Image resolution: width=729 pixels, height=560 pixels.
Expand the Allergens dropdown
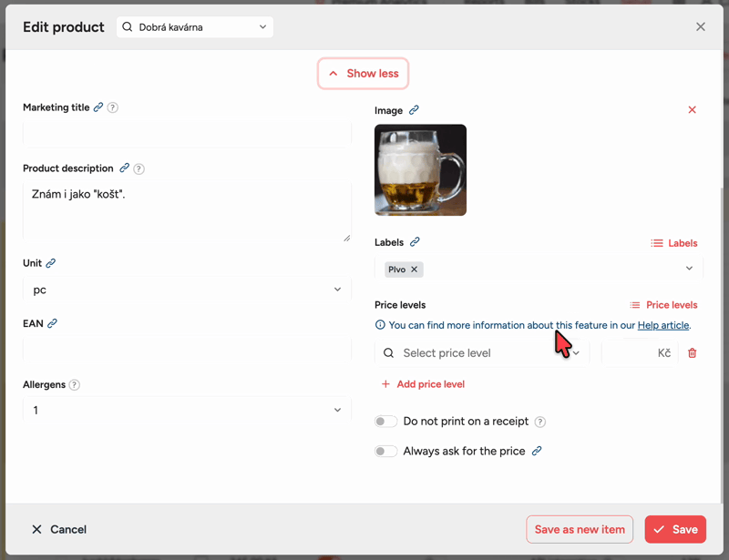point(187,410)
